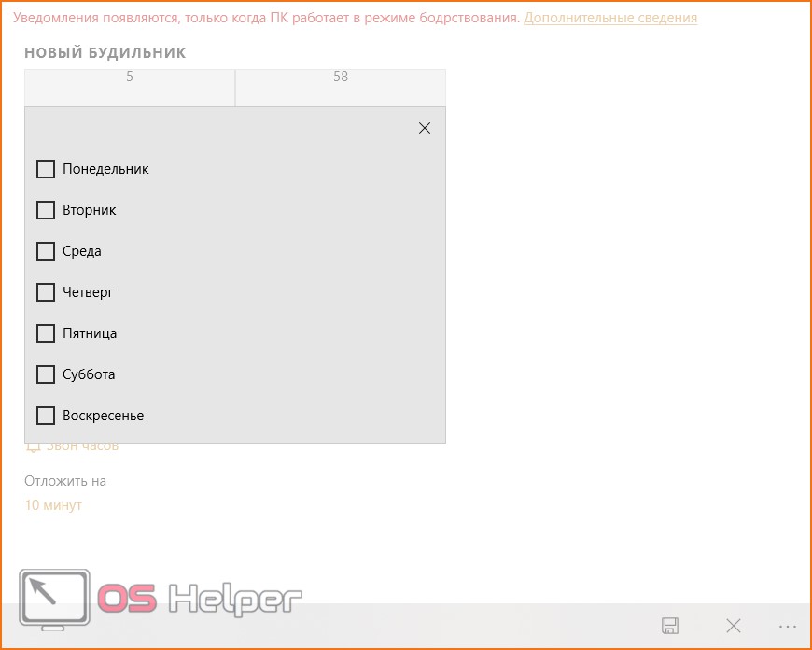Select the minute value 58
This screenshot has width=812, height=650.
pos(341,77)
